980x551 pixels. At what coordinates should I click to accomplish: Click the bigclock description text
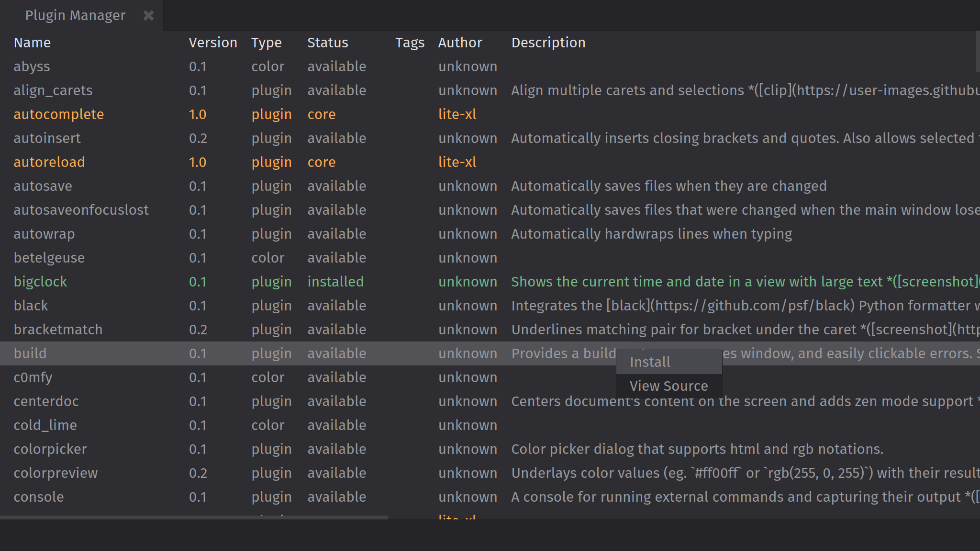[746, 282]
